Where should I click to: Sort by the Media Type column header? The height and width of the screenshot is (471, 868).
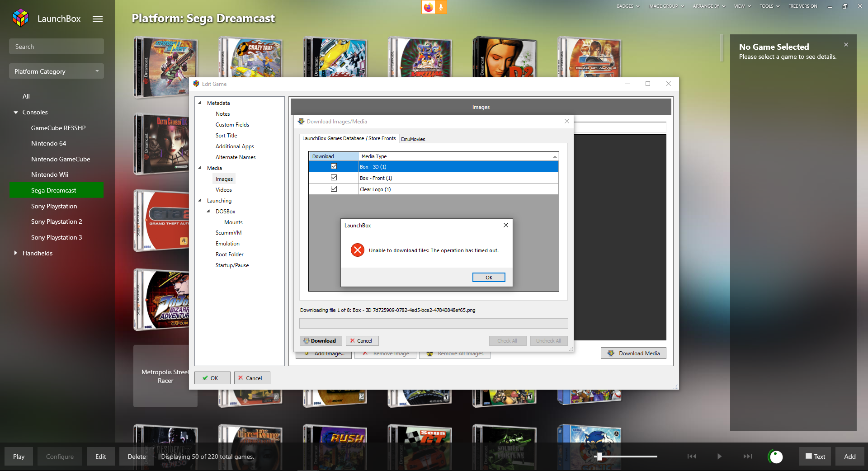[x=459, y=156]
